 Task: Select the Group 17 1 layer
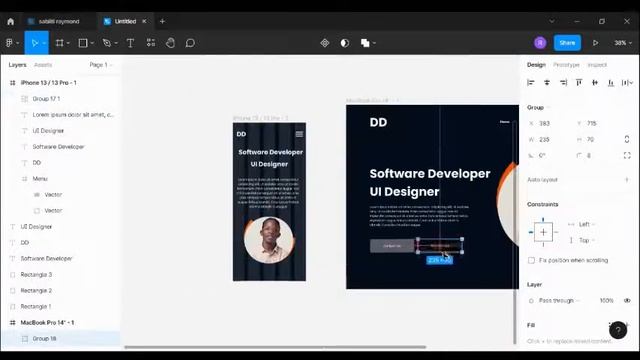61,99
